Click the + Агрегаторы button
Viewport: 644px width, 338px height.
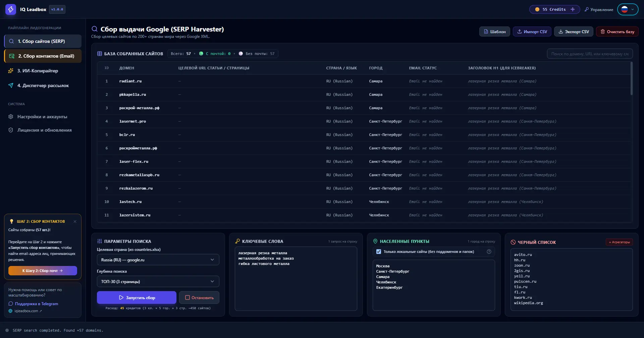(619, 242)
